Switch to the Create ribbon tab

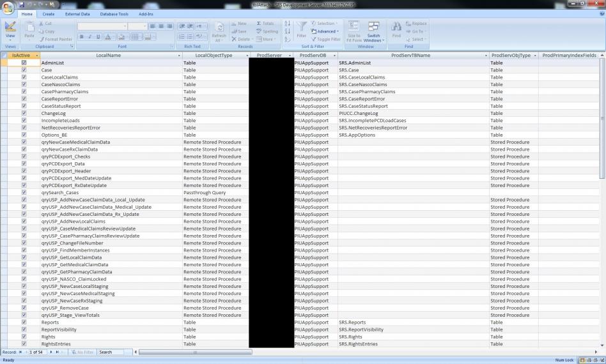(49, 14)
